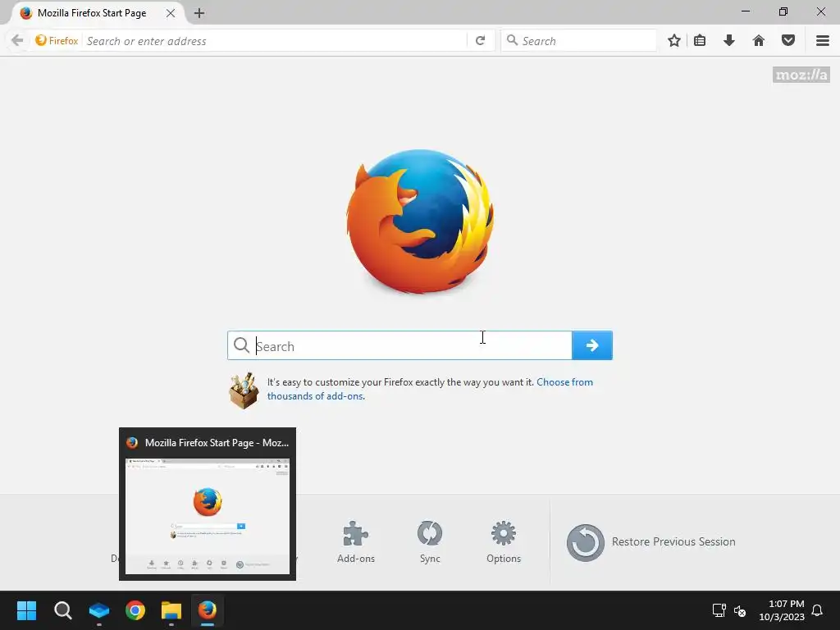Open the Windows Start menu
The width and height of the screenshot is (840, 630).
click(x=26, y=610)
